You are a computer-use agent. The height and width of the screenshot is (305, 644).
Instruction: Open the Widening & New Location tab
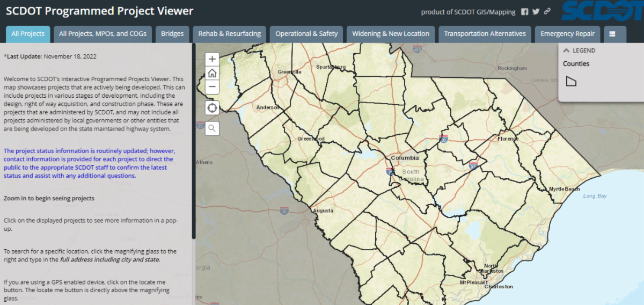[x=390, y=34]
